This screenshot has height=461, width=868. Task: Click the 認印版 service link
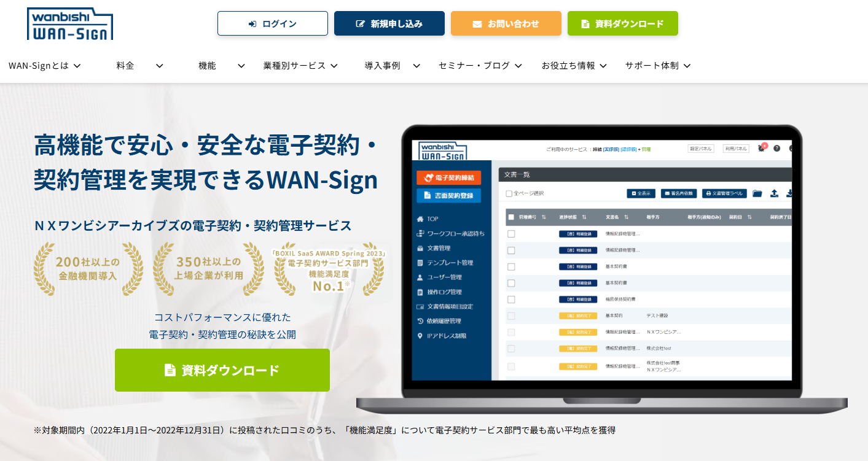(x=628, y=149)
